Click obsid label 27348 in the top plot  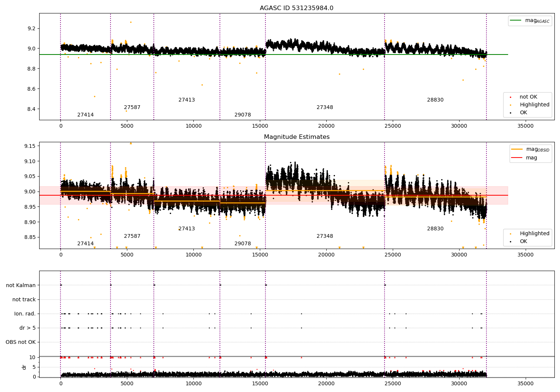click(325, 108)
